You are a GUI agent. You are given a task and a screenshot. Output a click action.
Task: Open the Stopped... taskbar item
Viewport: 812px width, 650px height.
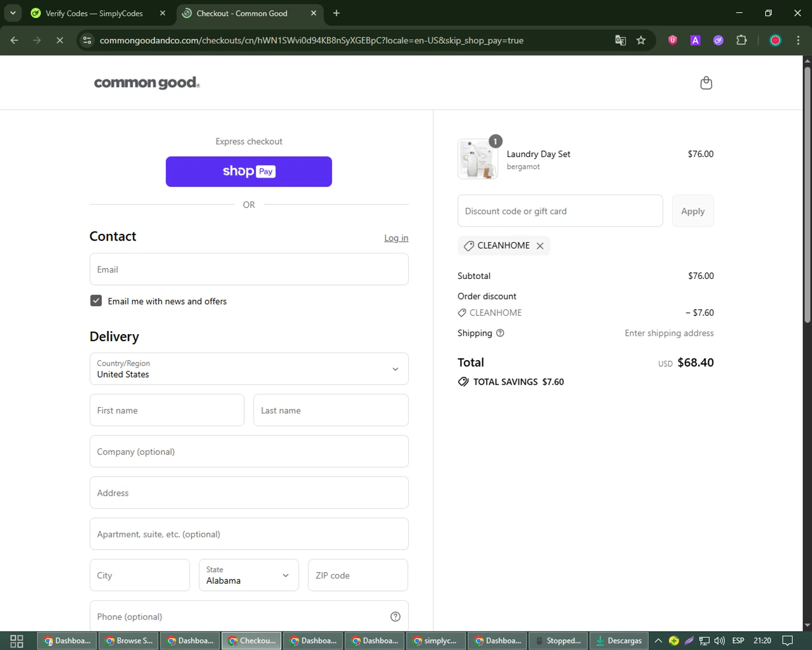[558, 641]
